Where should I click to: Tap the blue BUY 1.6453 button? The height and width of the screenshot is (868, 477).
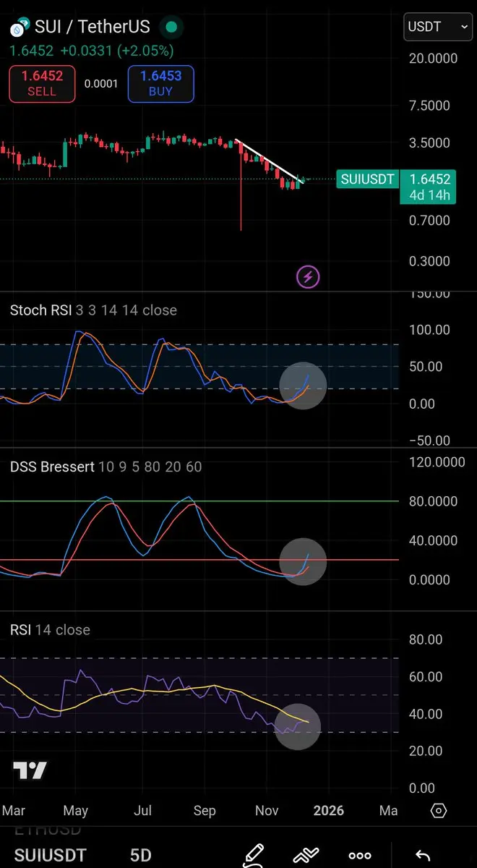[x=160, y=83]
